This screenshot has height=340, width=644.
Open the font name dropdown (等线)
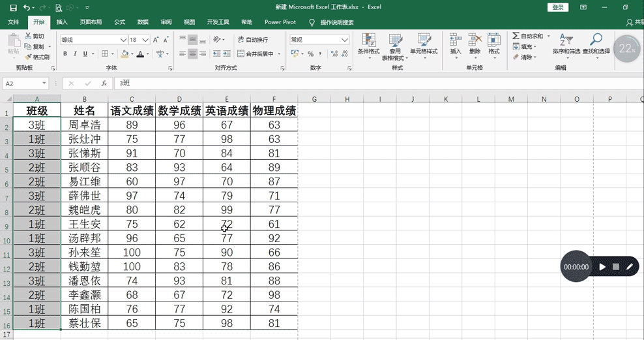coord(123,40)
